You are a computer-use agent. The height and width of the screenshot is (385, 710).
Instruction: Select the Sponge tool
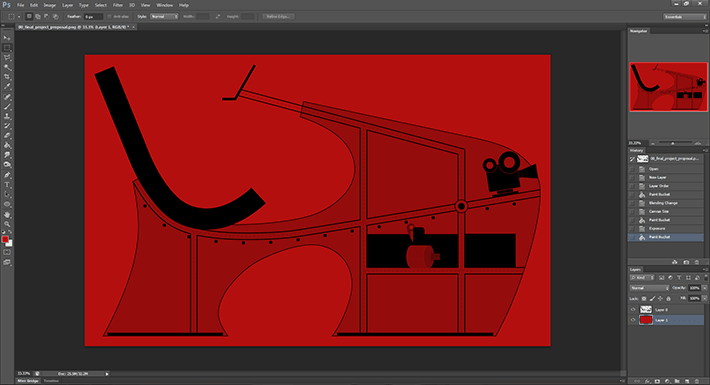click(7, 165)
